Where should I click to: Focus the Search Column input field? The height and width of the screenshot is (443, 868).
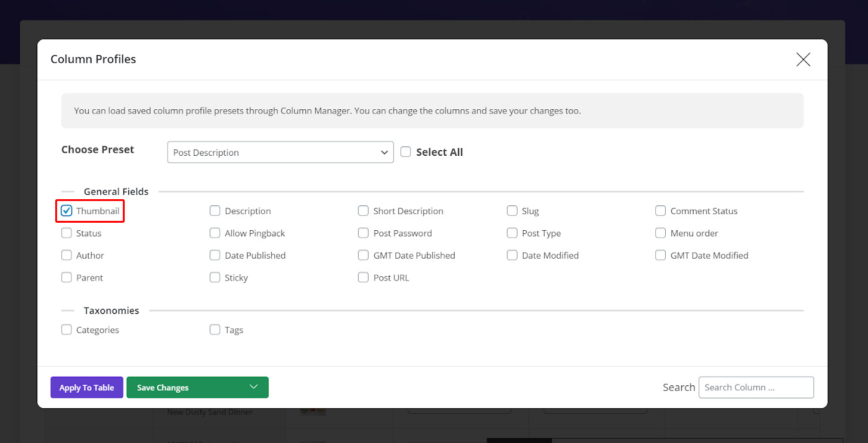click(756, 387)
